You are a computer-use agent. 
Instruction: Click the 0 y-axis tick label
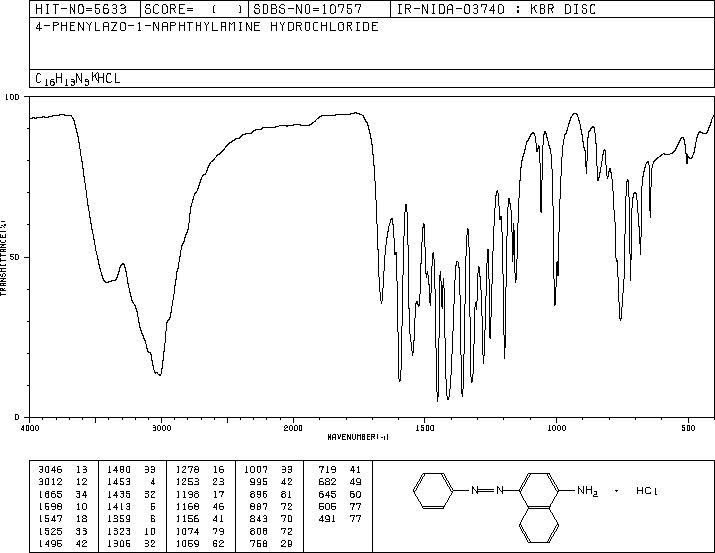pyautogui.click(x=17, y=417)
